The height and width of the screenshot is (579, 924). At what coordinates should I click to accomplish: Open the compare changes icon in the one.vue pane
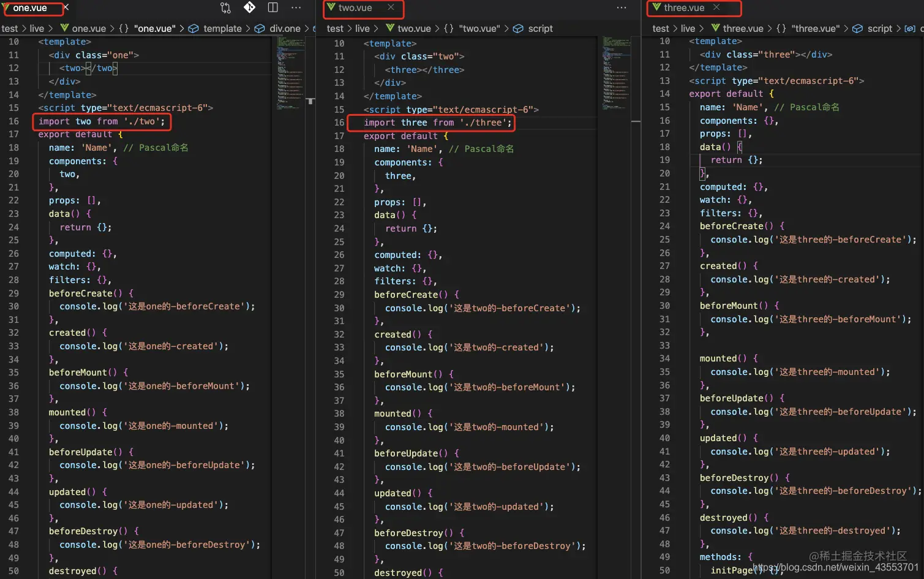pos(225,8)
